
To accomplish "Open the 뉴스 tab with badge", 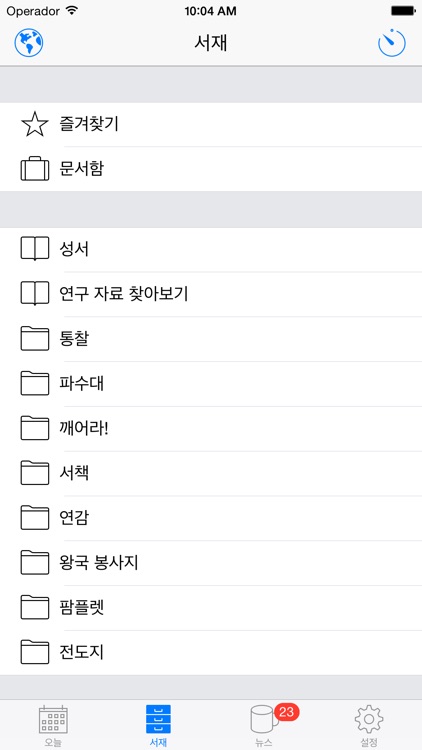I will pos(264,725).
